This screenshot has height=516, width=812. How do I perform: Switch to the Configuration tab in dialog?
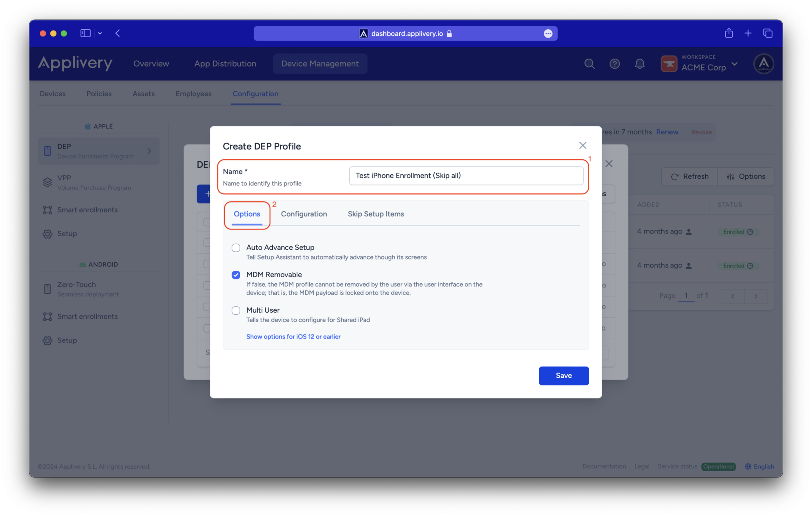pos(304,214)
